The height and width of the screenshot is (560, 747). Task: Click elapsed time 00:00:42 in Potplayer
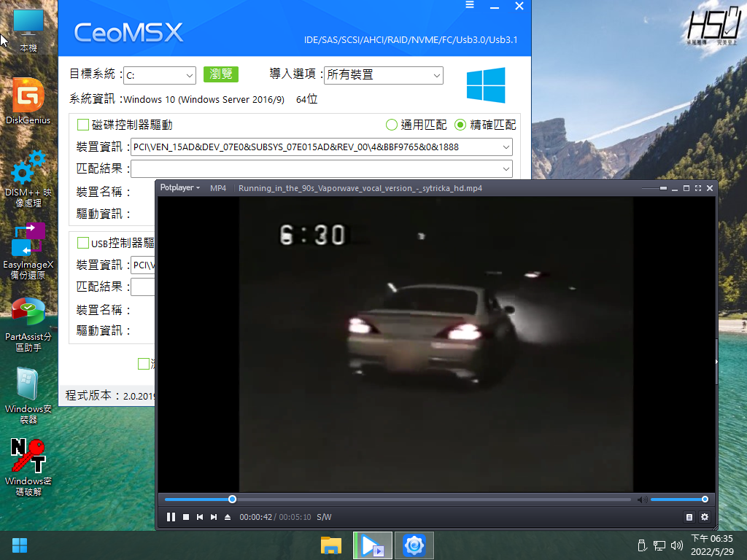click(256, 517)
